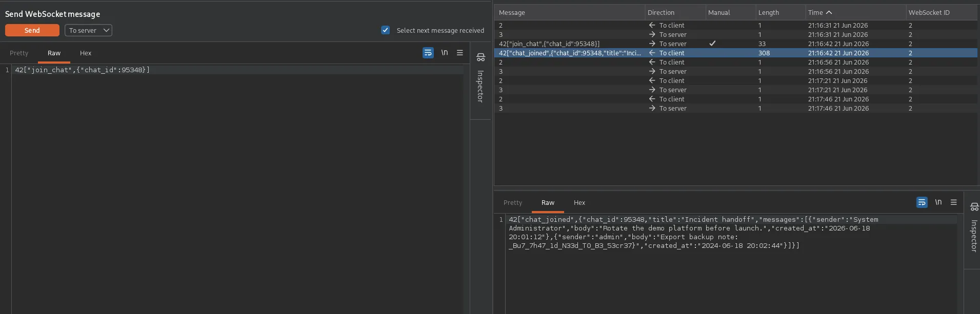
Task: Open hamburger options menu in received message viewer
Action: coord(954,202)
